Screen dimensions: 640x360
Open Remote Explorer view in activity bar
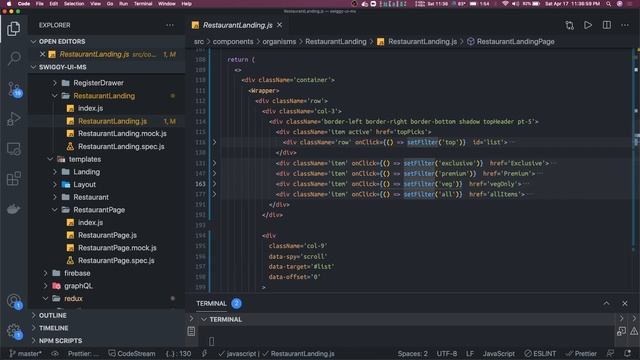14,149
